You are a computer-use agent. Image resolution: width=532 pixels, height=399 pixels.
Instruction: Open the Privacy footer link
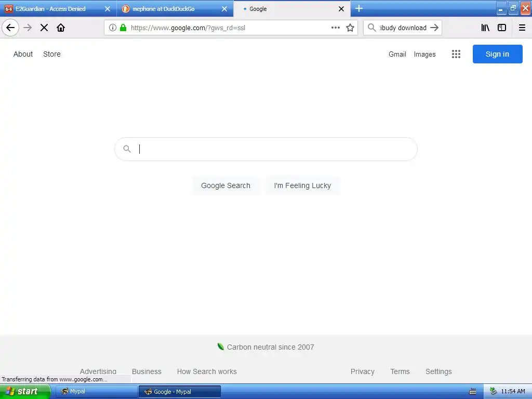(x=362, y=371)
